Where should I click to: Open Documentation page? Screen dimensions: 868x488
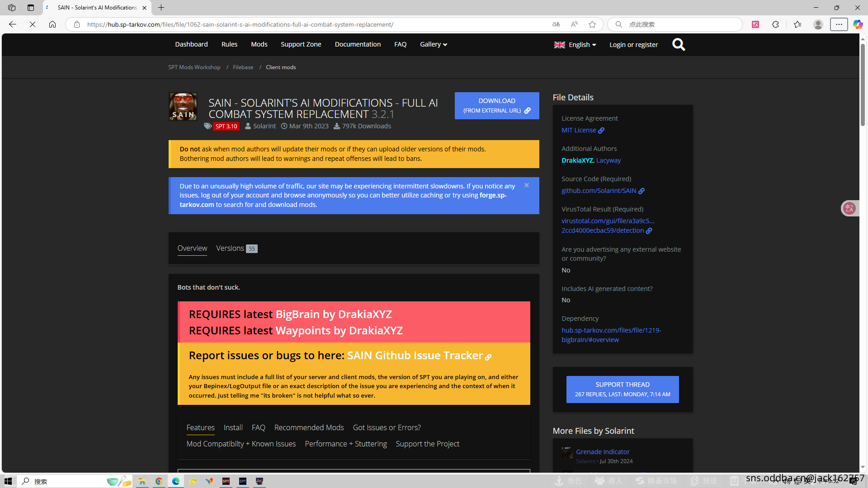click(x=358, y=44)
